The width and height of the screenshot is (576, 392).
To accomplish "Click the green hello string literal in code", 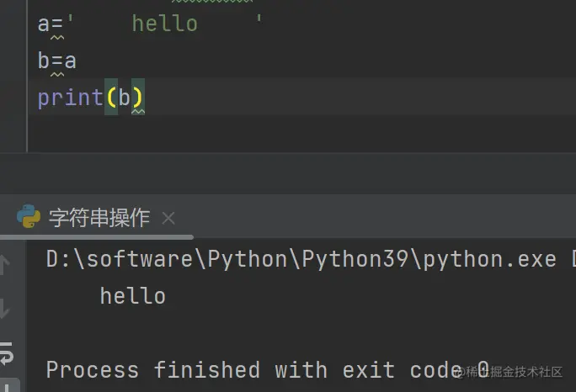I will [x=164, y=24].
